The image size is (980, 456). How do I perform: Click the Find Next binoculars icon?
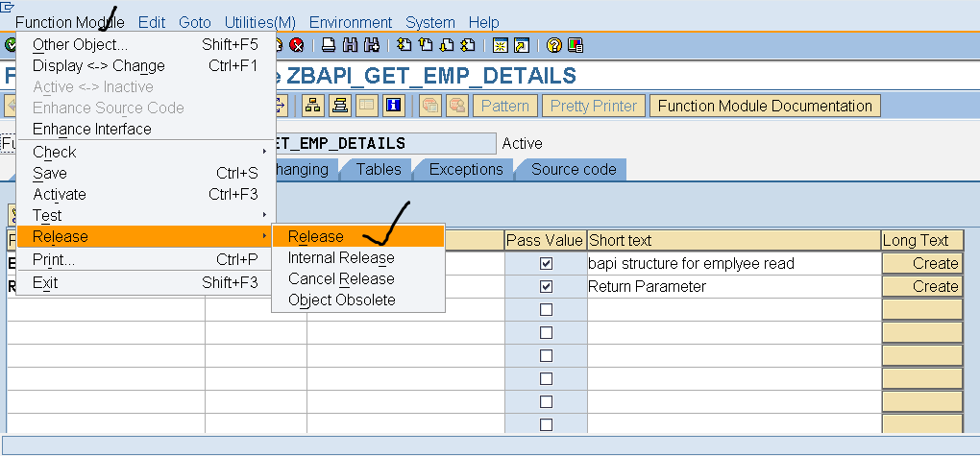point(373,45)
